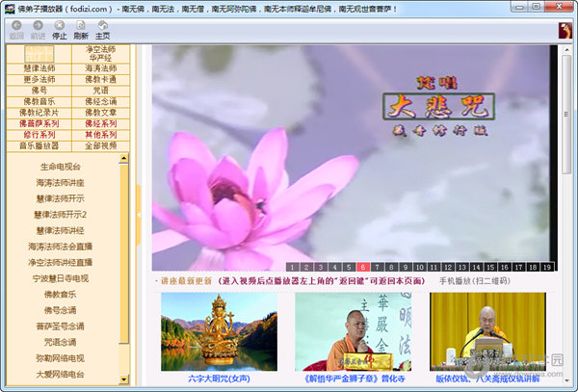Select 海涛法师讲座 in the channel list
This screenshot has height=392, width=578.
point(61,183)
